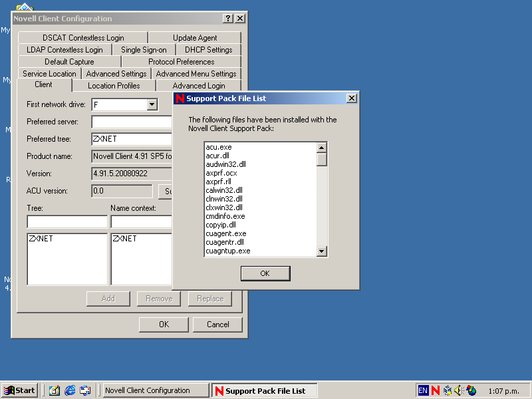The width and height of the screenshot is (532, 399).
Task: Open the speaker volume tray icon
Action: [459, 390]
